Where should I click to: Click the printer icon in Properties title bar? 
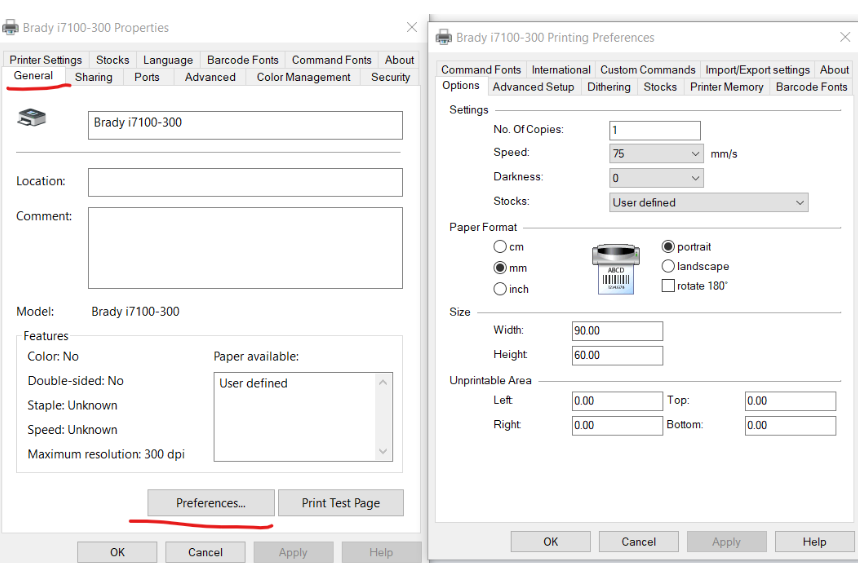click(x=10, y=27)
